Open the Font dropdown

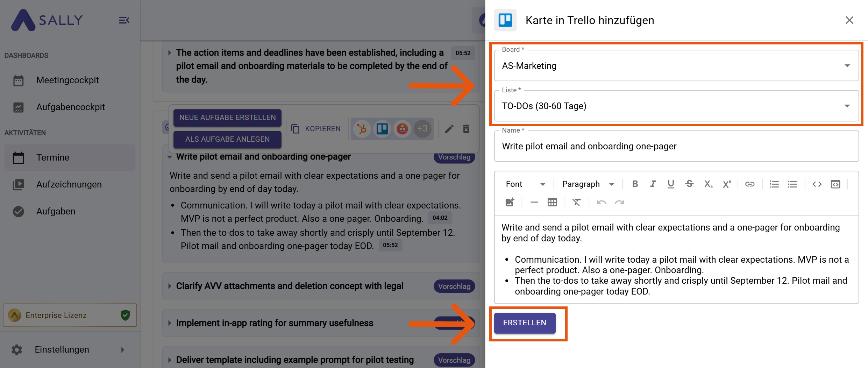[525, 184]
